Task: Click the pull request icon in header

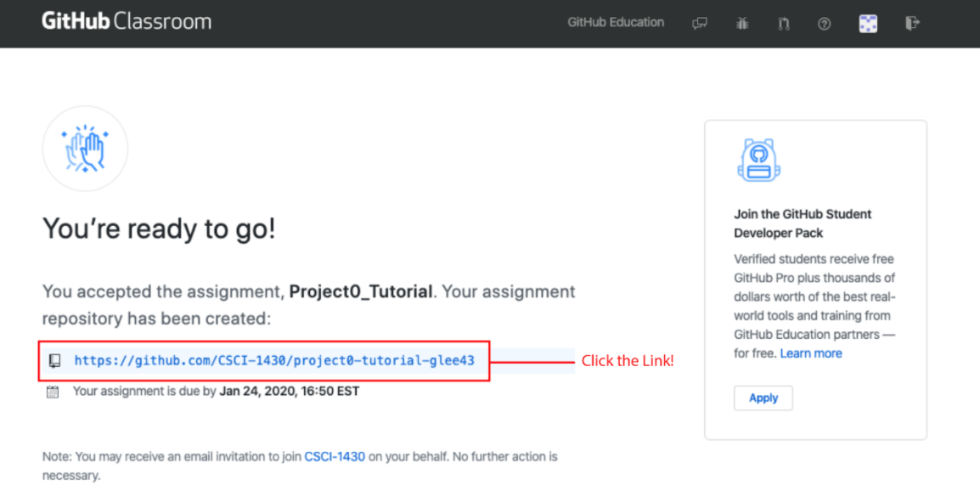Action: tap(783, 24)
